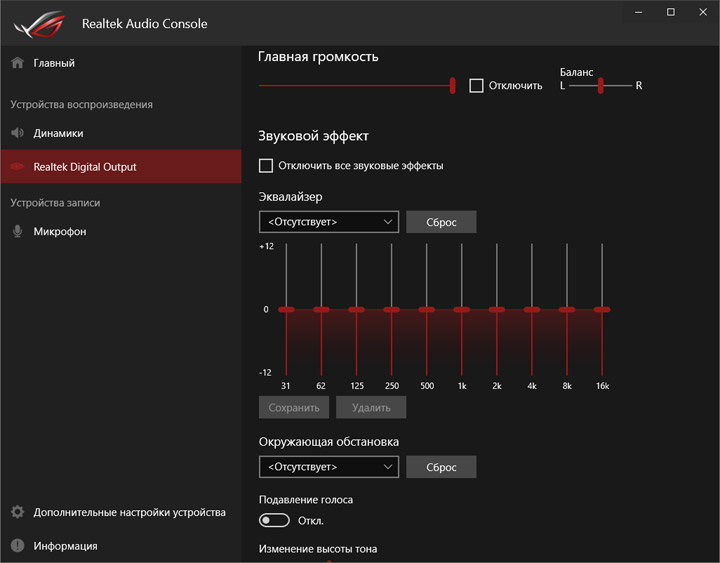The height and width of the screenshot is (563, 720).
Task: Click the microphone icon beside Микрофон
Action: (x=17, y=231)
